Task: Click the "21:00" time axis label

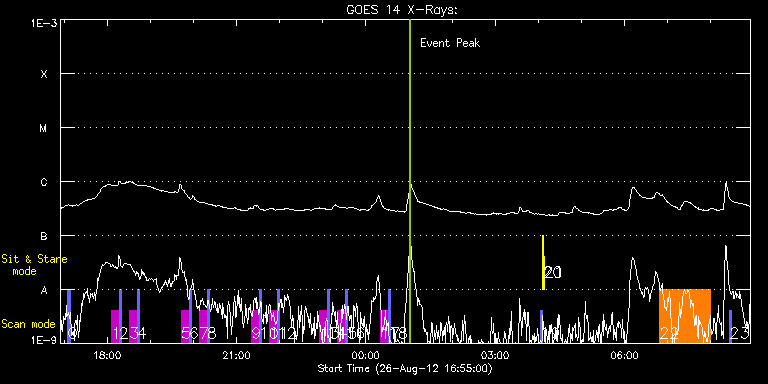Action: click(x=237, y=354)
